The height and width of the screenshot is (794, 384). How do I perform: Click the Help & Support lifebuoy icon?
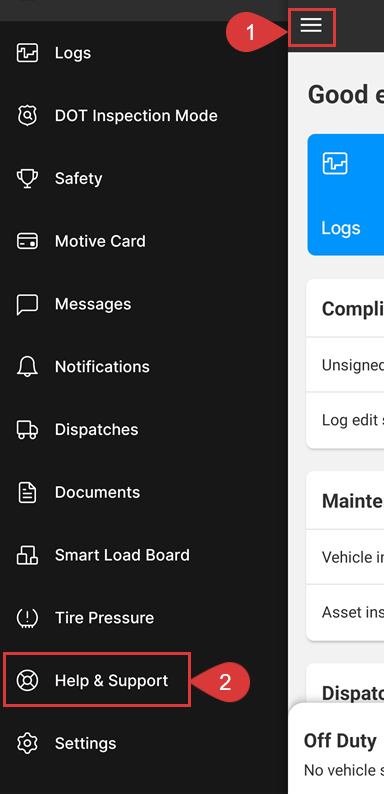[27, 681]
